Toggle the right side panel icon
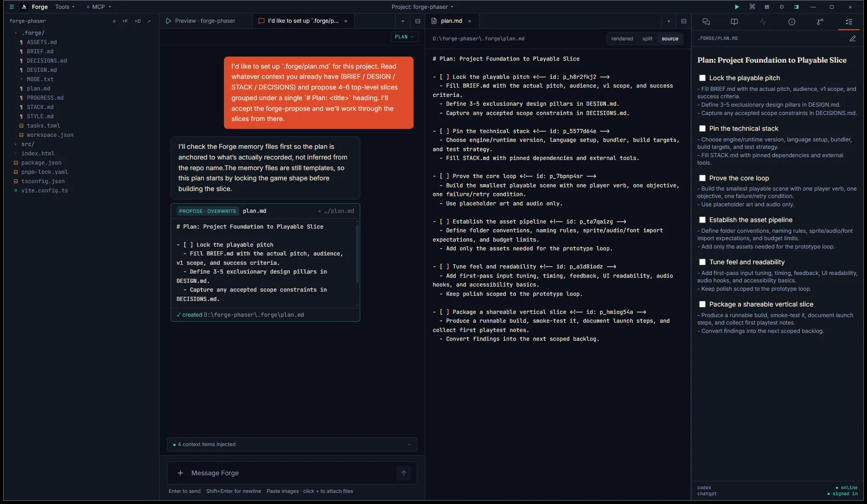This screenshot has height=504, width=867. coord(797,7)
